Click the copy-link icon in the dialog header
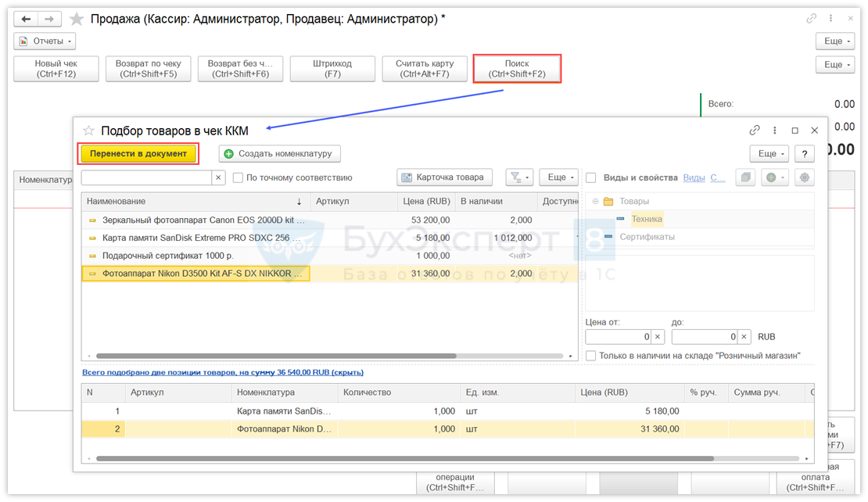Screen dimensions: 868x502 click(x=755, y=131)
